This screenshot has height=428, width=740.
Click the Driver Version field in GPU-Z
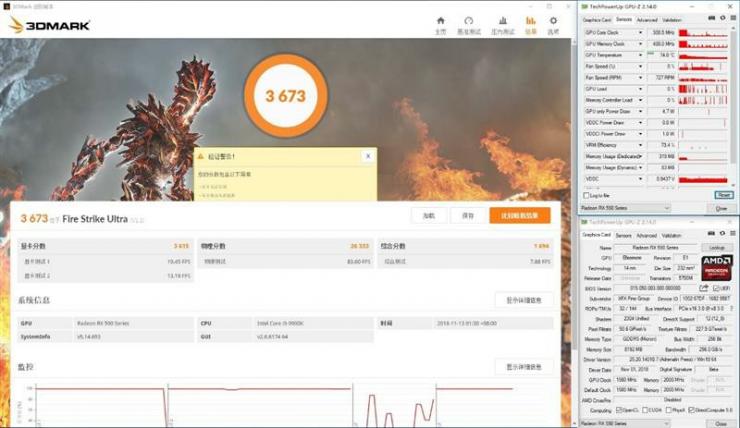(x=673, y=360)
